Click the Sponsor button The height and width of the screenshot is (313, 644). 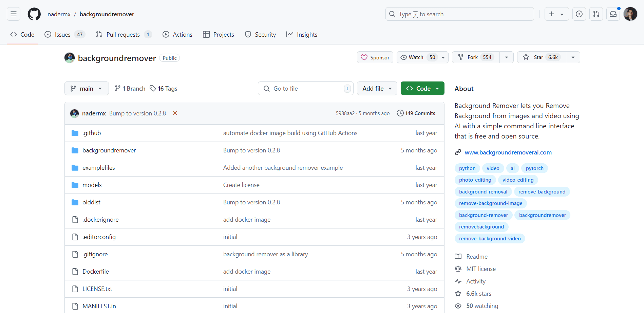click(375, 57)
